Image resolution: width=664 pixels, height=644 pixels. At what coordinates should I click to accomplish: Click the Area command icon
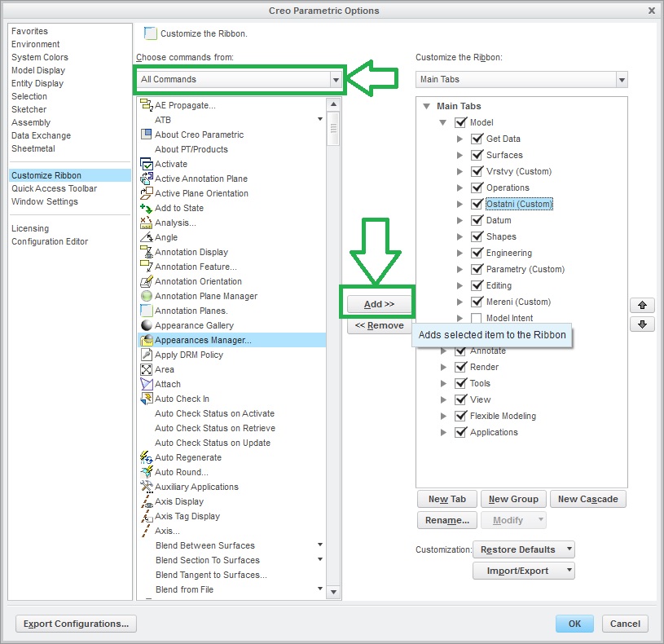tap(146, 369)
